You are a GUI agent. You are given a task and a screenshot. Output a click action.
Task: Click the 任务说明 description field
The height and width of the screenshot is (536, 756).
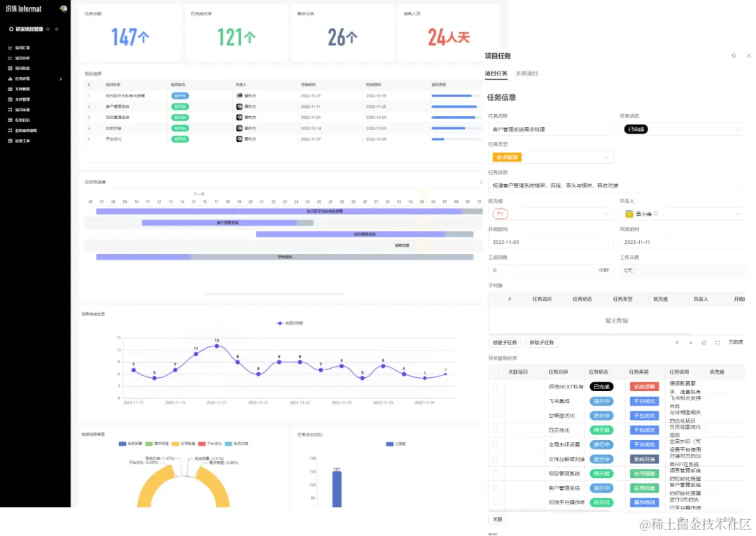[617, 185]
